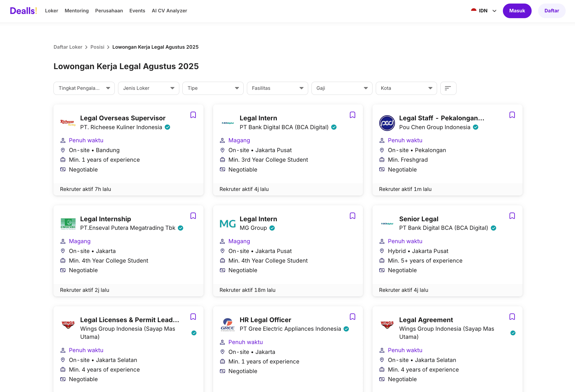The width and height of the screenshot is (575, 392).
Task: Go to Daftar Loker breadcrumb
Action: click(x=68, y=47)
